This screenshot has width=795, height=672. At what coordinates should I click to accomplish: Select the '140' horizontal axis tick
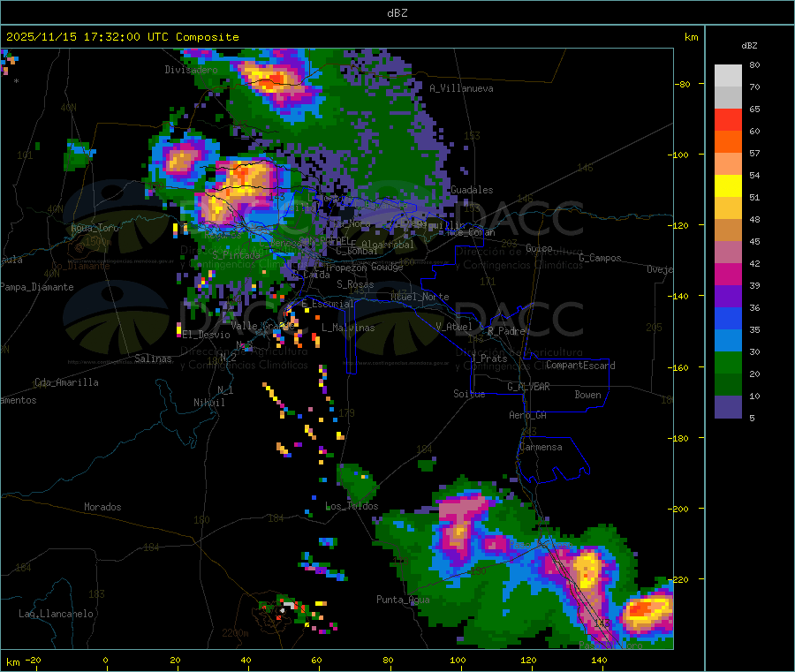coord(599,661)
